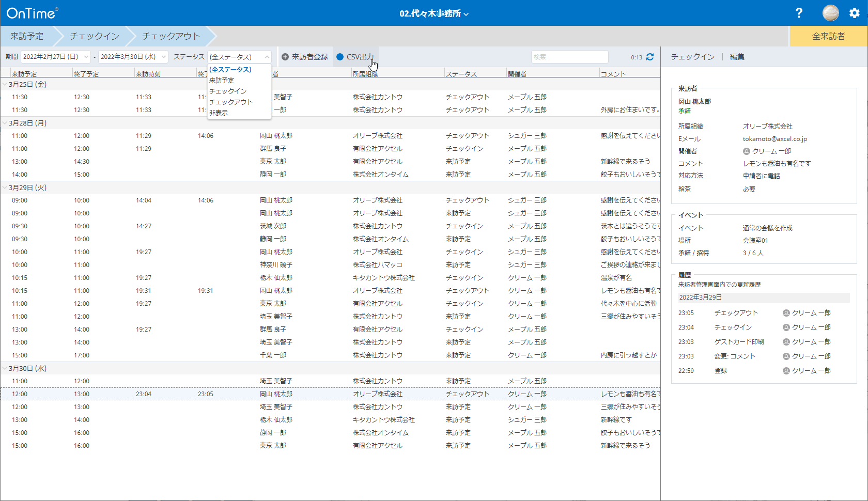Open the 02.代々木事務所 office selector
The image size is (868, 501).
434,12
